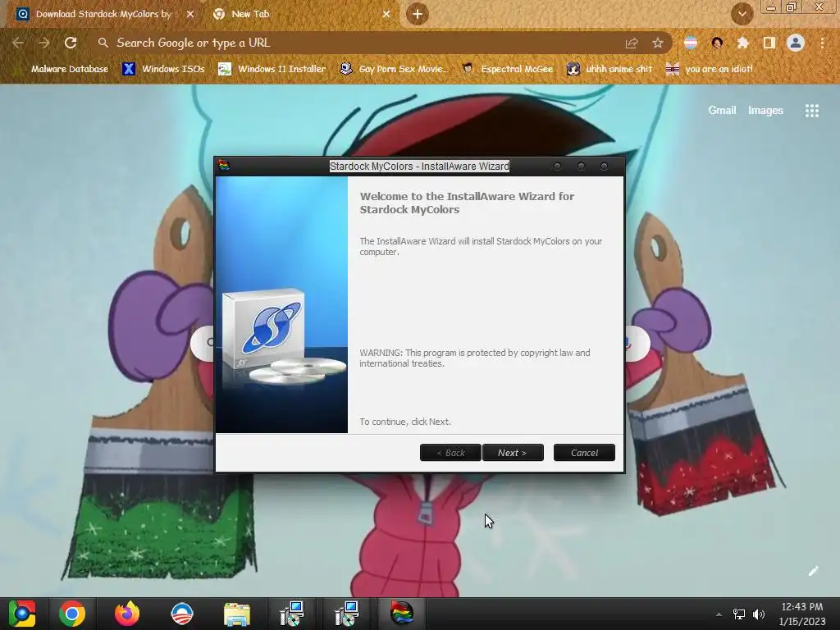Minimize the InstallAware Wizard window
This screenshot has height=630, width=840.
(557, 167)
